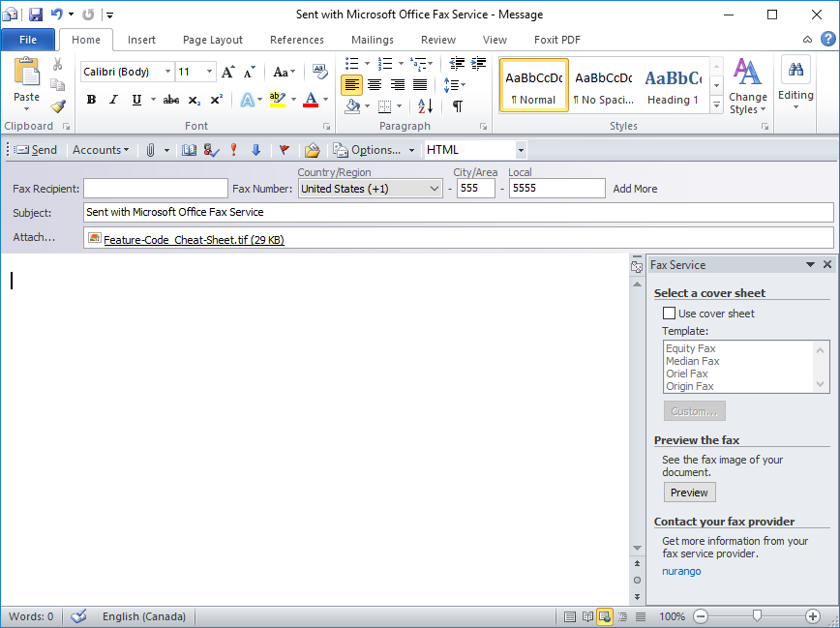Decrease paragraph indent
Screen dimensions: 840x628
(x=457, y=64)
